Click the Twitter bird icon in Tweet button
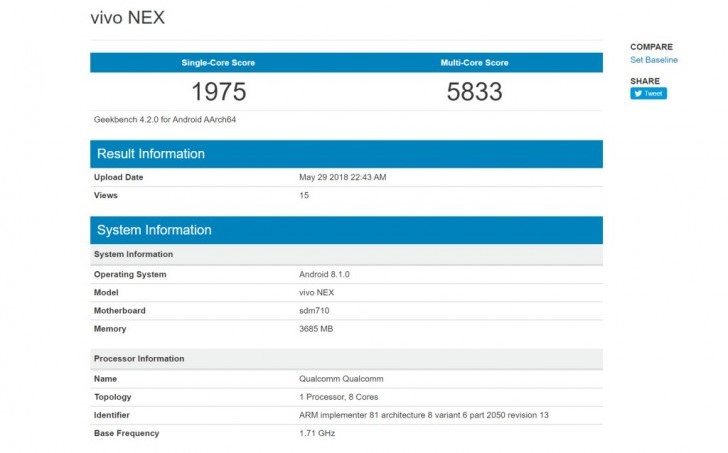 coord(638,93)
